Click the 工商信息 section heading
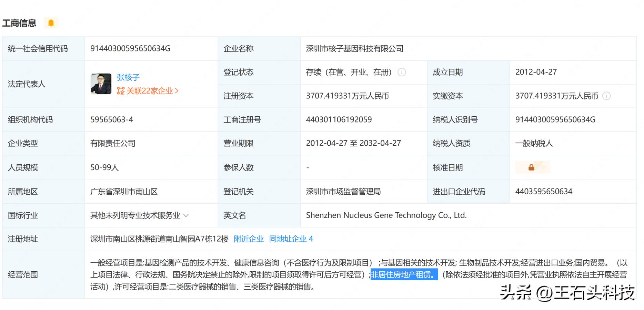This screenshot has width=644, height=310. (x=19, y=23)
